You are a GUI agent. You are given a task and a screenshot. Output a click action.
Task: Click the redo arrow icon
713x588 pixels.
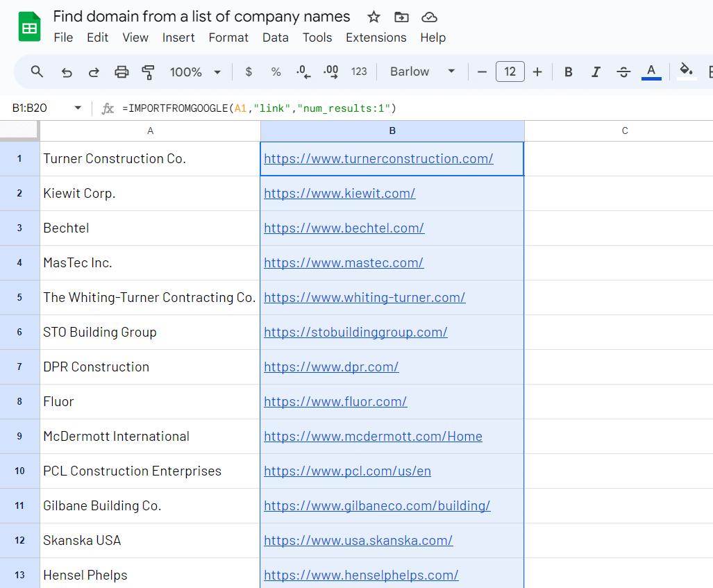click(x=94, y=72)
